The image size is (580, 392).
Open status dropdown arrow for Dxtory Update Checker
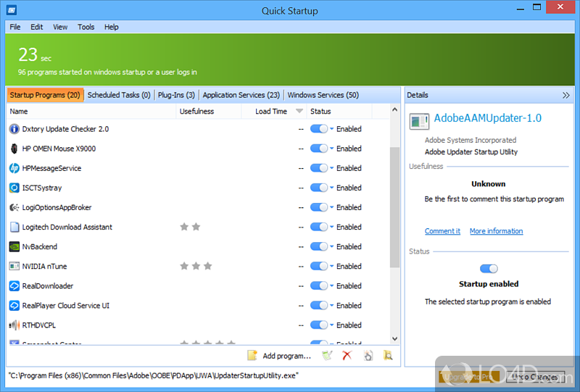pyautogui.click(x=332, y=129)
